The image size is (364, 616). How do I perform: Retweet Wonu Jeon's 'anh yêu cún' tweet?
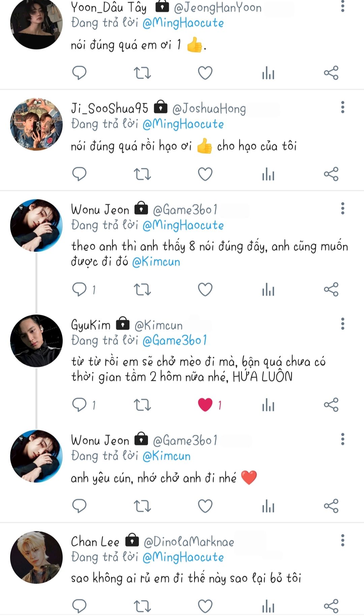click(x=142, y=506)
